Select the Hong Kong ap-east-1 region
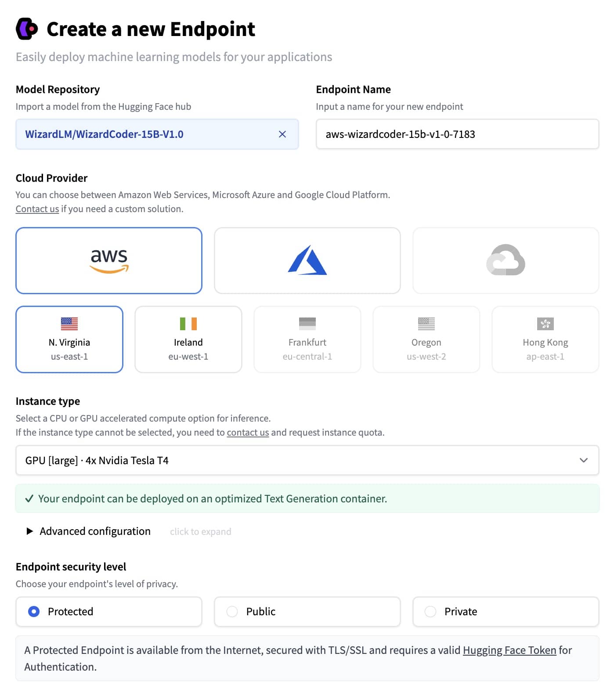The image size is (614, 700). tap(545, 339)
